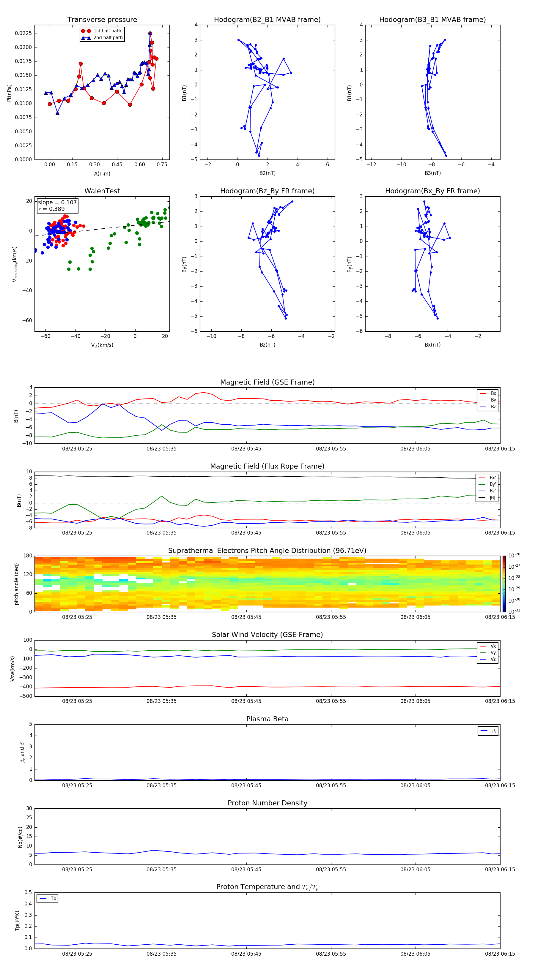This screenshot has height=980, width=535.
Task: Click the 'Hodogram(Bx_By FR frame)' title
Action: (432, 191)
